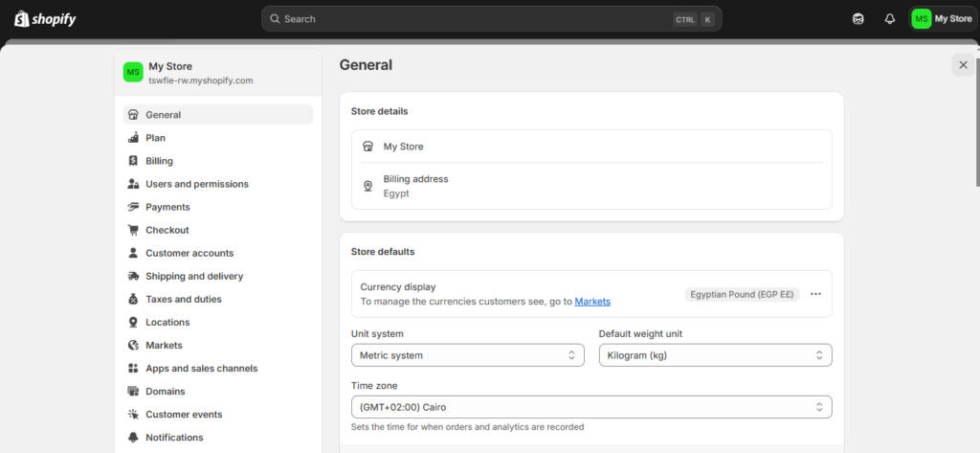This screenshot has width=980, height=453.
Task: Go to Domains settings
Action: (218, 391)
